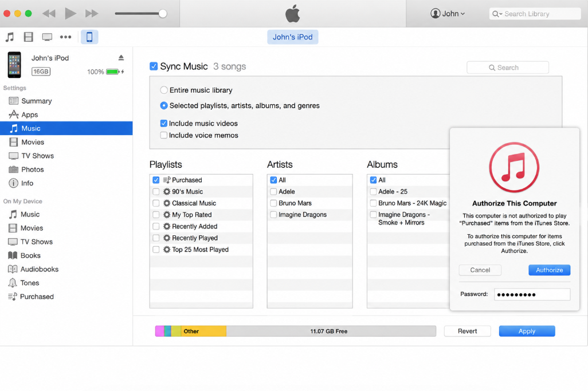Check the Recently Added playlist
Image resolution: width=588 pixels, height=391 pixels.
(156, 226)
